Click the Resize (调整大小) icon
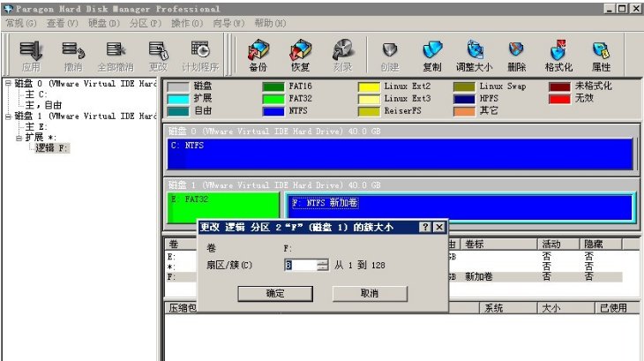Image resolution: width=644 pixels, height=361 pixels. [x=474, y=56]
